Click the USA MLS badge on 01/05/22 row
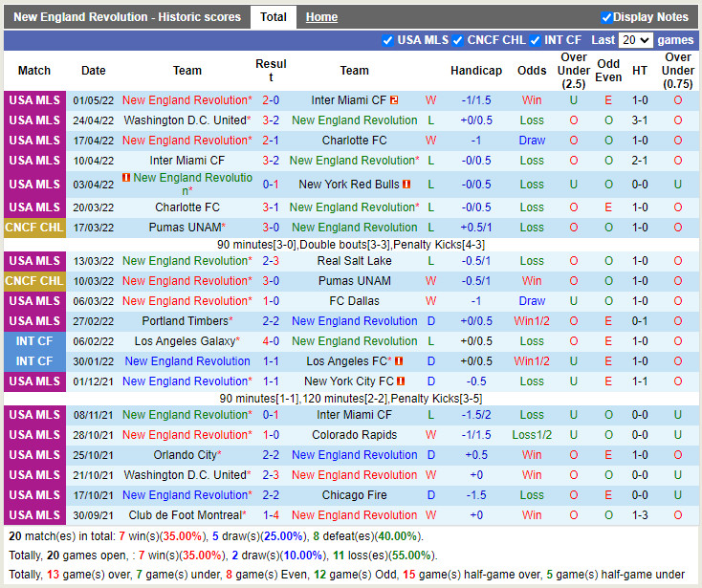 click(34, 100)
